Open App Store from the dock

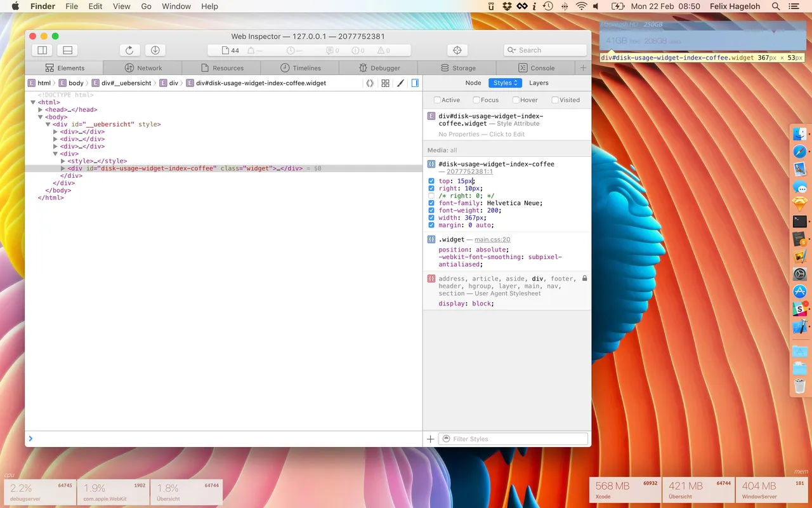800,291
